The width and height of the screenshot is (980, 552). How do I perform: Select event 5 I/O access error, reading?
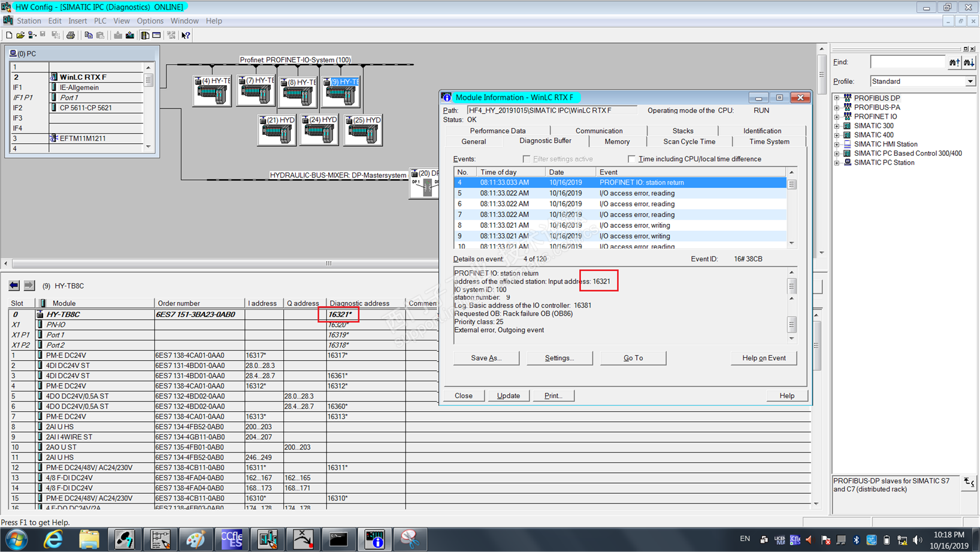(620, 194)
